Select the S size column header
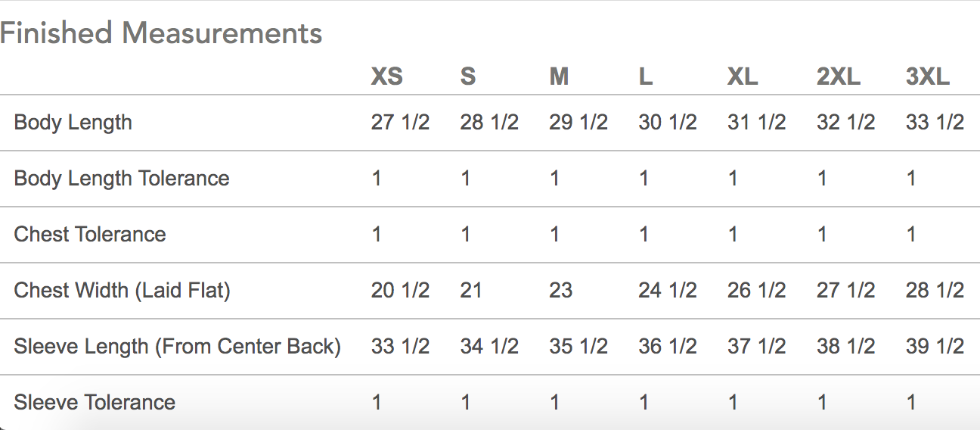The width and height of the screenshot is (980, 430). pos(468,76)
